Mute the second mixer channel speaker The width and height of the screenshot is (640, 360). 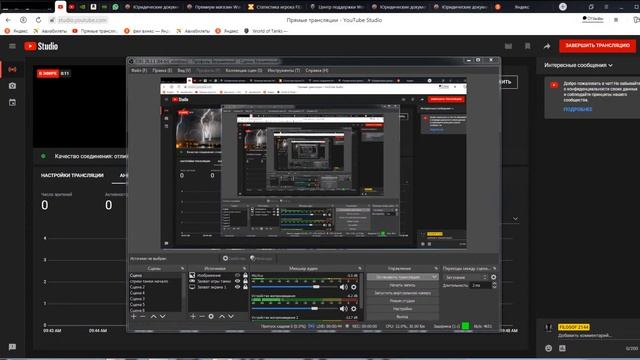pyautogui.click(x=344, y=309)
